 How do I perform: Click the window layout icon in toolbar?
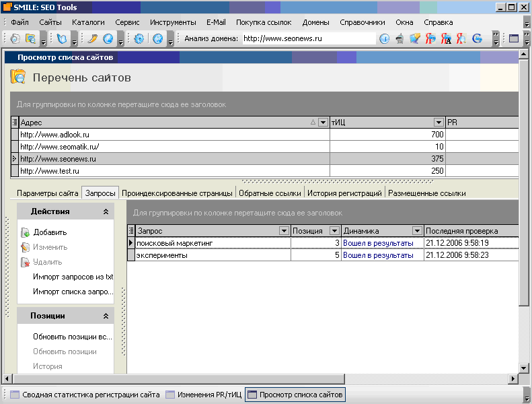click(514, 38)
